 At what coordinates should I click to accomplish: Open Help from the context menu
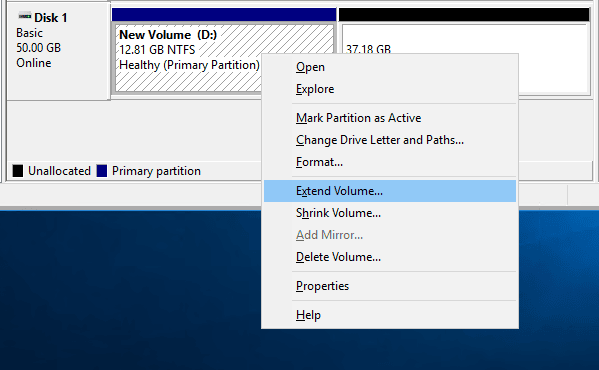tap(390, 315)
